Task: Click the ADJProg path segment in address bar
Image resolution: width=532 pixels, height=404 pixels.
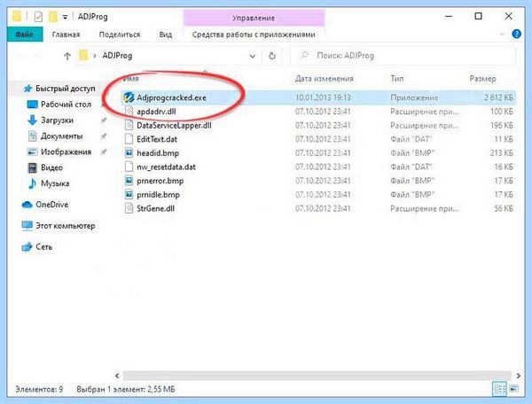Action: (x=117, y=56)
